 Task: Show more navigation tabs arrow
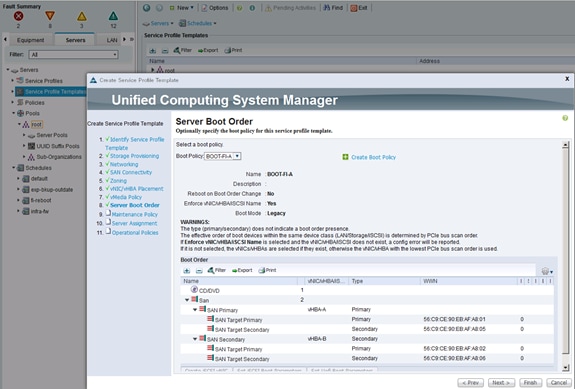tap(132, 40)
